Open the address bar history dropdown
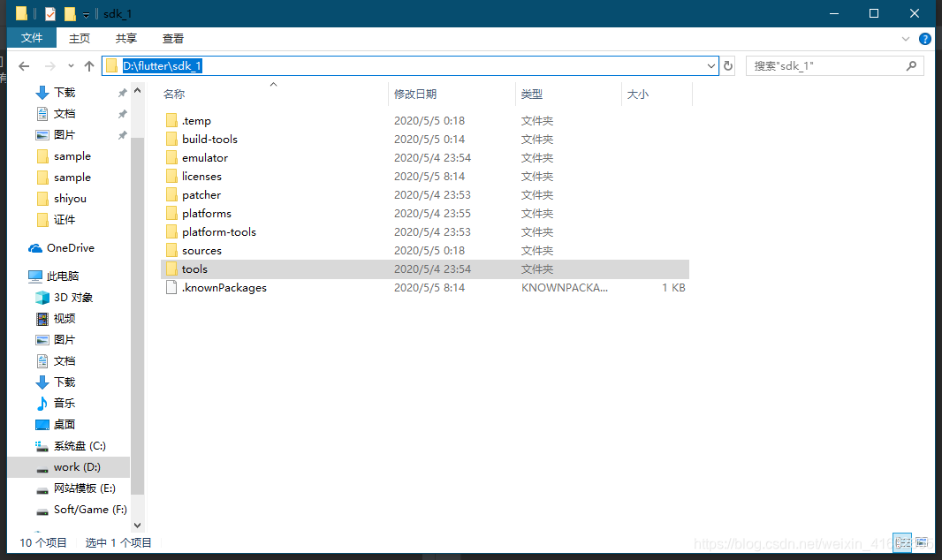Image resolution: width=942 pixels, height=560 pixels. (x=711, y=66)
